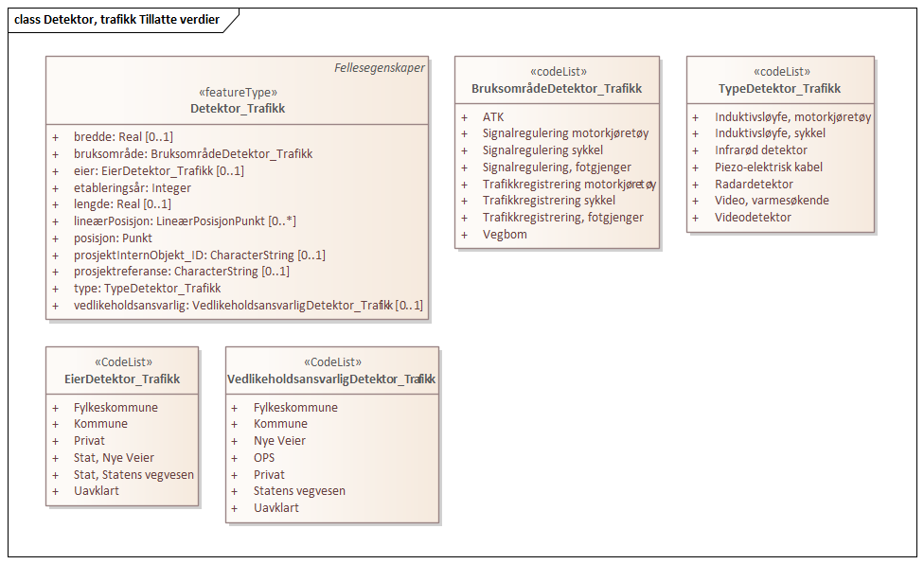Select the 'Fellesegenskaper' italic label

380,68
